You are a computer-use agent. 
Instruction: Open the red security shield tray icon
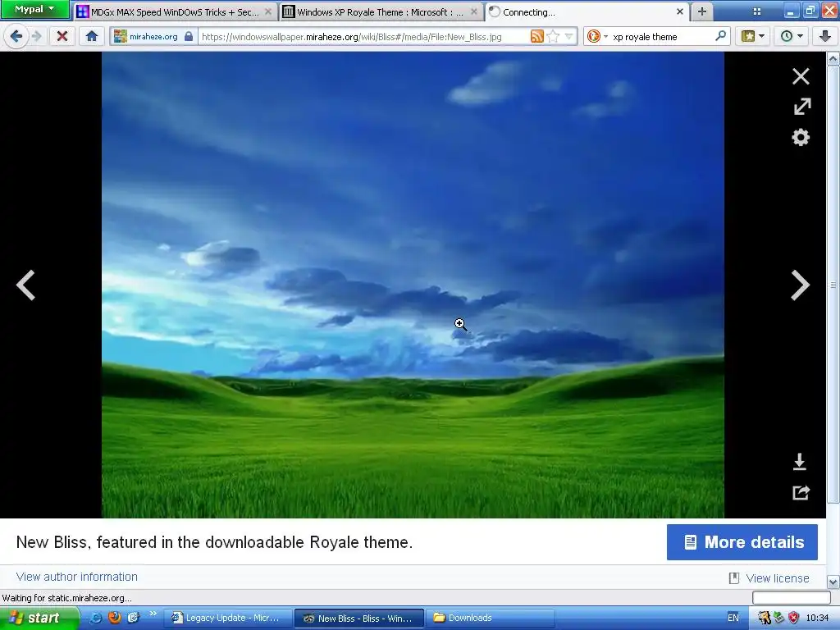[x=794, y=618]
